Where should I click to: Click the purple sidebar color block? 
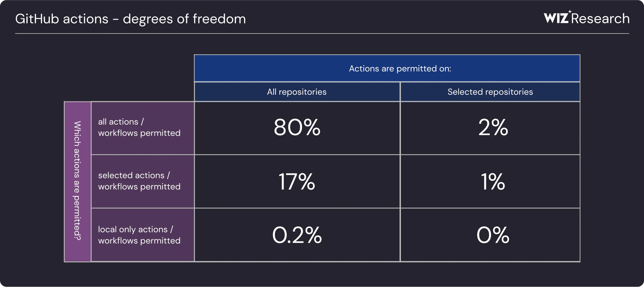(x=78, y=182)
